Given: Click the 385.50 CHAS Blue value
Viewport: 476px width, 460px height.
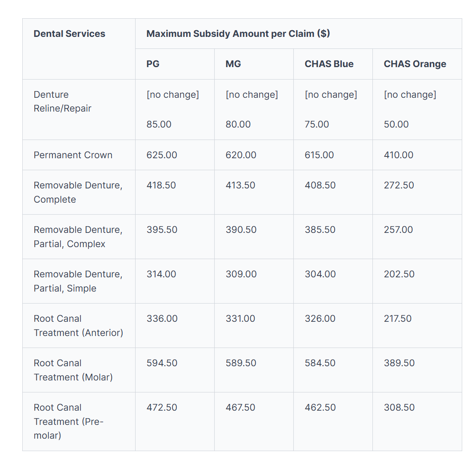Looking at the screenshot, I should pos(320,230).
